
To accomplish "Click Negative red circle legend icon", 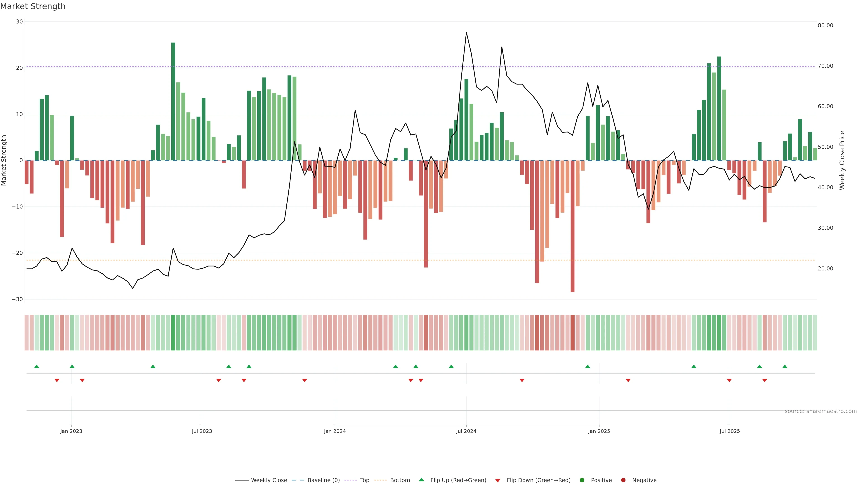I will coord(623,480).
